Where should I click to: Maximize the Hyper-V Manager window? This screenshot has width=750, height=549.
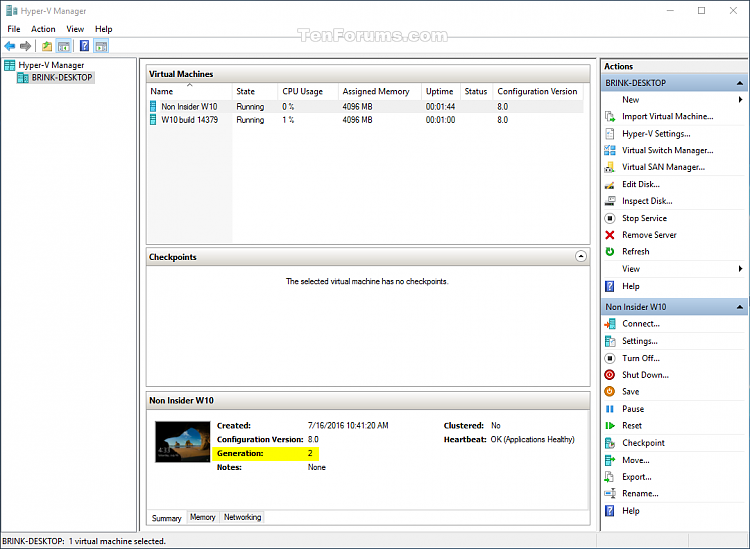(701, 11)
